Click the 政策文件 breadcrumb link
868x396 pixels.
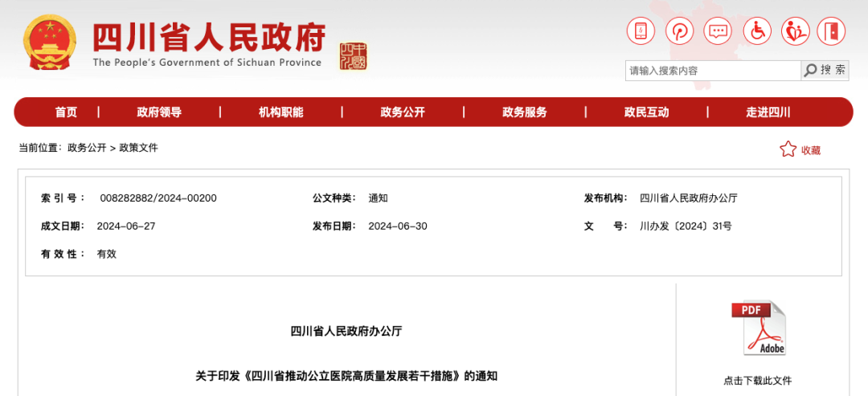[x=139, y=148]
